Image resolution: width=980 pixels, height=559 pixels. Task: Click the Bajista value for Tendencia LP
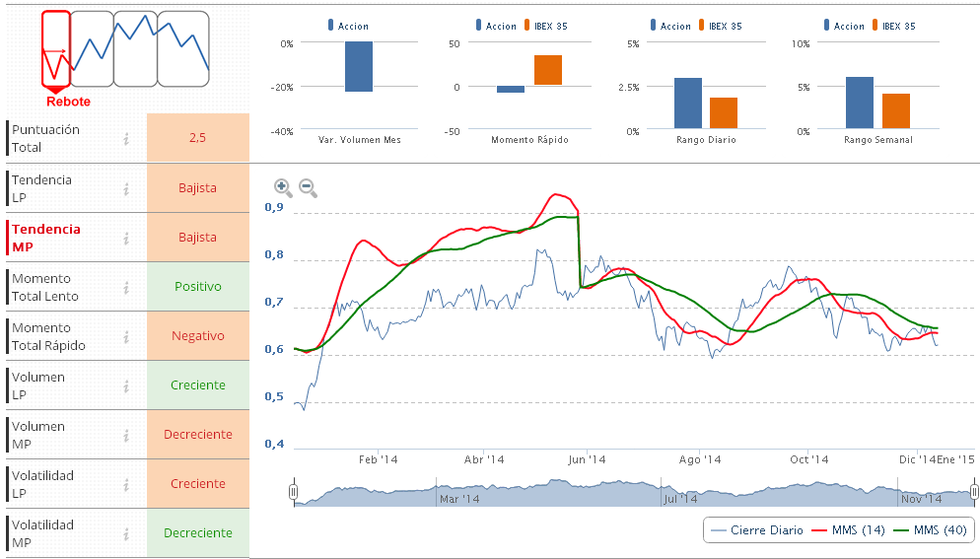tap(197, 188)
